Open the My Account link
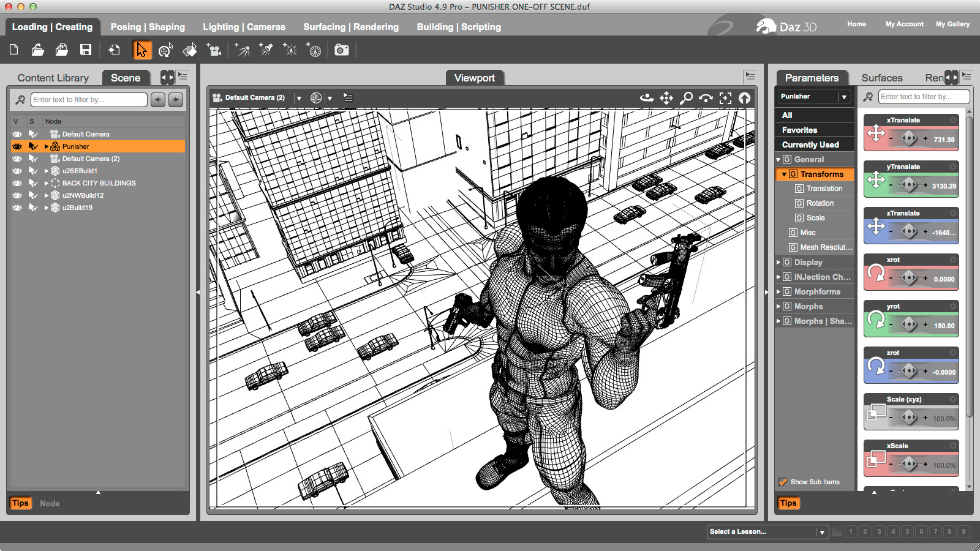This screenshot has height=551, width=980. pos(904,24)
